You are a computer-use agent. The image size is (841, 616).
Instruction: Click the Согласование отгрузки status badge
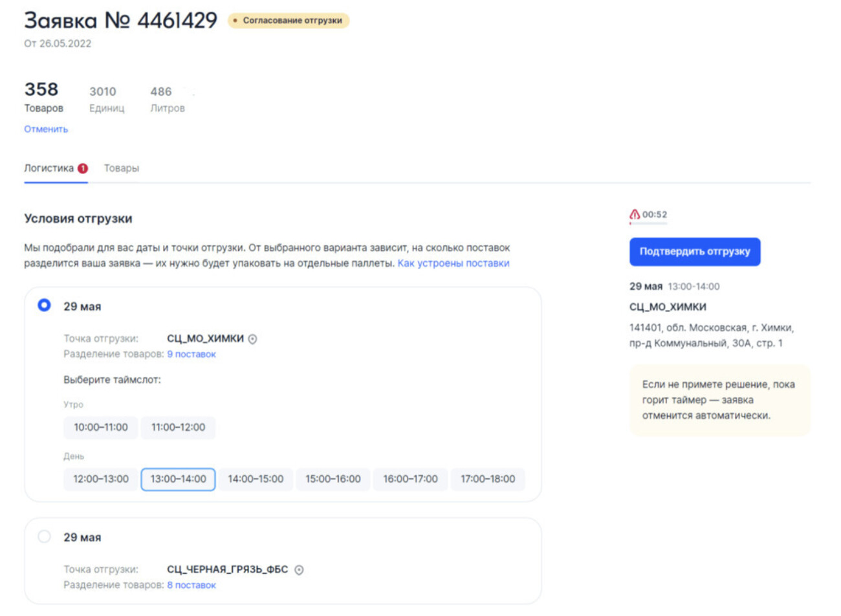(289, 21)
